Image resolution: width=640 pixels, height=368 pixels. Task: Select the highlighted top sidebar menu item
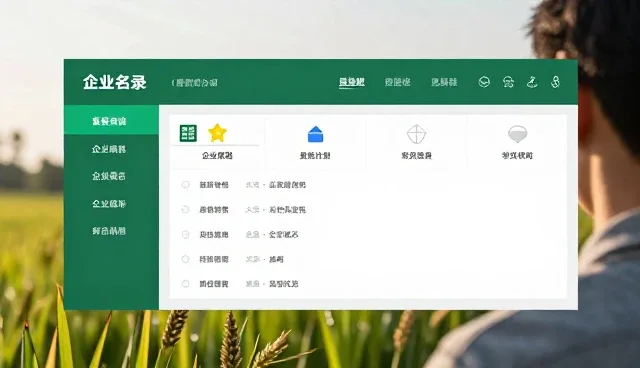[x=111, y=120]
